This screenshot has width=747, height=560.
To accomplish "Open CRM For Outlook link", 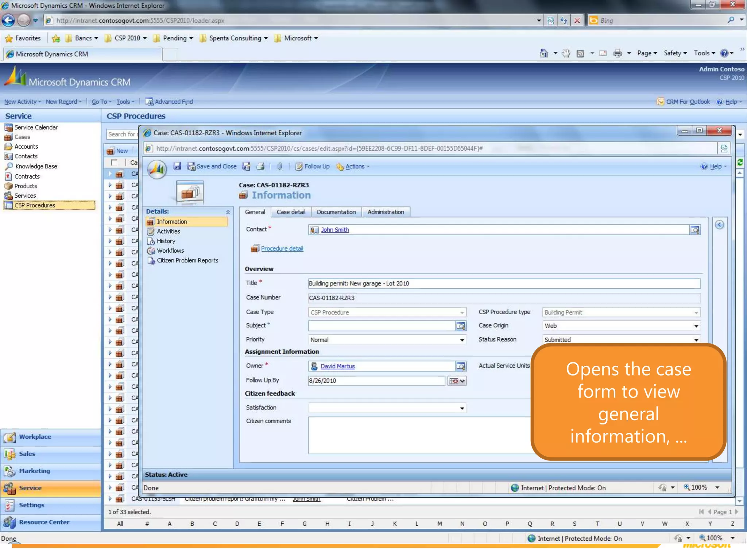I will tap(684, 102).
